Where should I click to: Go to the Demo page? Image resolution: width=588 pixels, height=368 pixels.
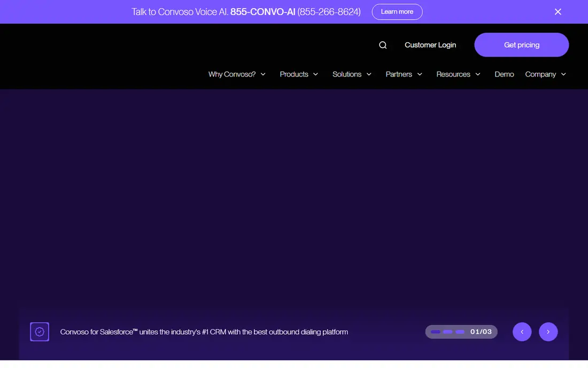504,74
